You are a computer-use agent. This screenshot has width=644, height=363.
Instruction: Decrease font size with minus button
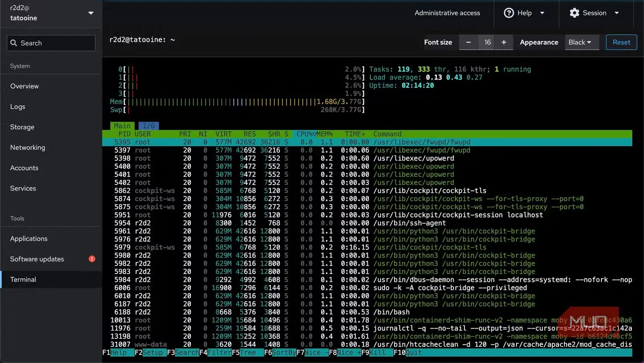[x=469, y=42]
